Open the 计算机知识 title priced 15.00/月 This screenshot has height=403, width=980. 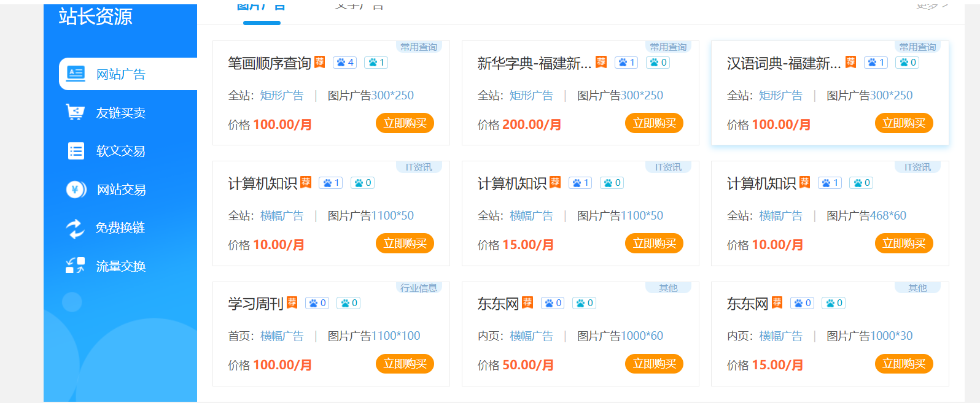pyautogui.click(x=511, y=183)
